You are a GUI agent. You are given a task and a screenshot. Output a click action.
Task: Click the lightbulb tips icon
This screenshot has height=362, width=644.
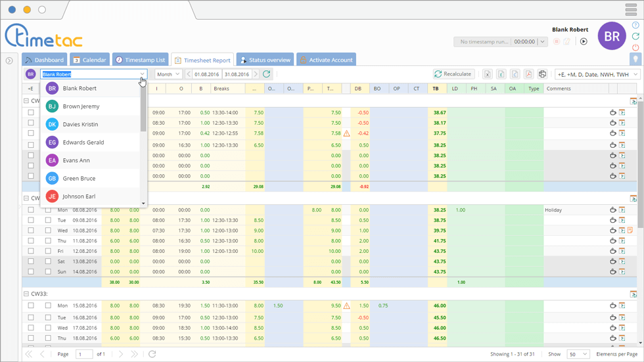coord(635,58)
